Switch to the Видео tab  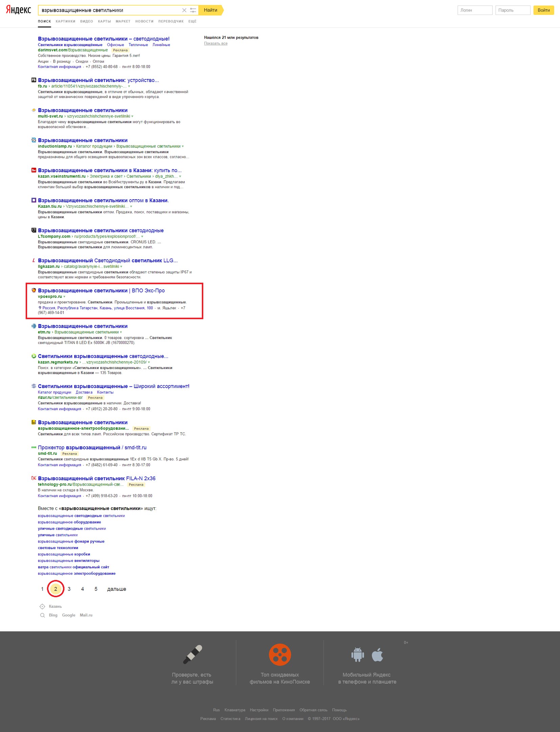pos(87,21)
